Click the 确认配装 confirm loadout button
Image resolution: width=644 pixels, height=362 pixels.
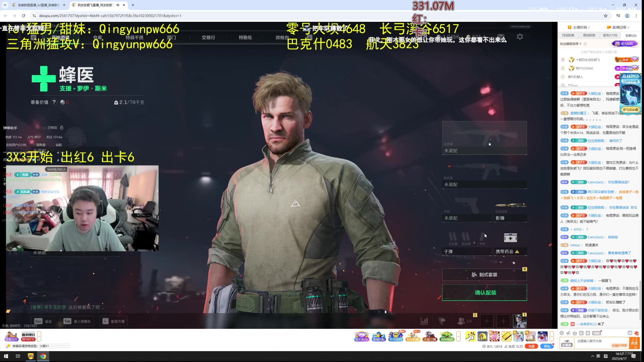coord(485,292)
